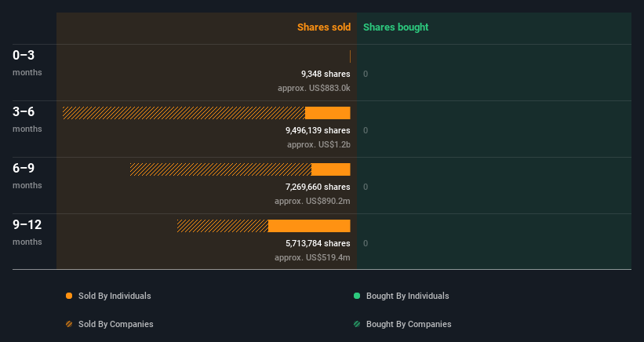Viewport: 644px width, 342px height.
Task: Click the 9,496,139 shares value
Action: (x=318, y=130)
